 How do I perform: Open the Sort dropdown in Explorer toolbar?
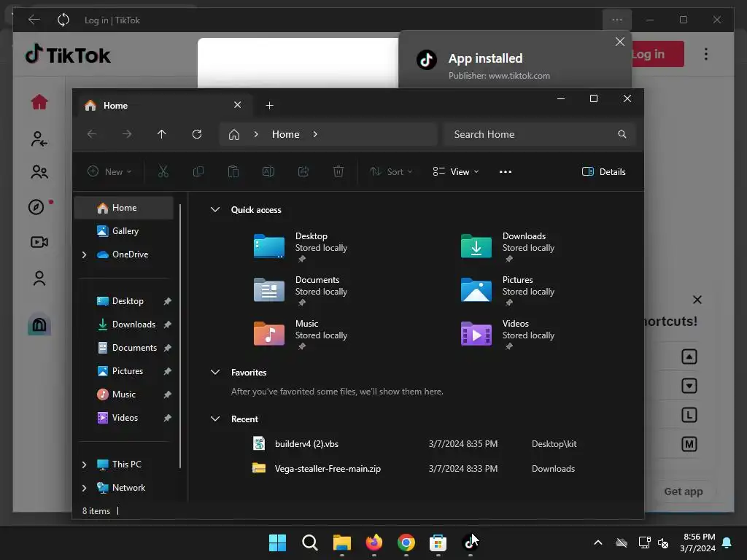coord(391,172)
